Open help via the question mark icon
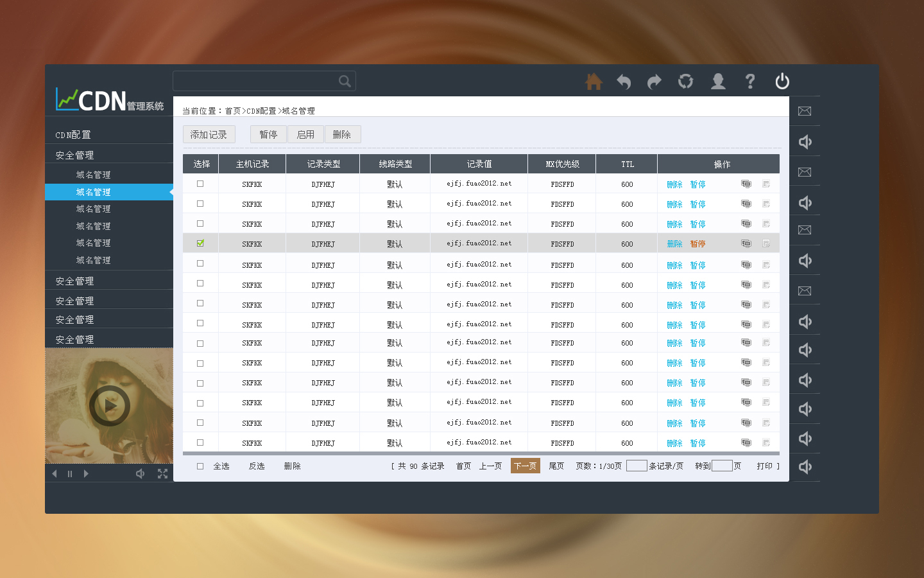This screenshot has height=578, width=924. click(749, 82)
